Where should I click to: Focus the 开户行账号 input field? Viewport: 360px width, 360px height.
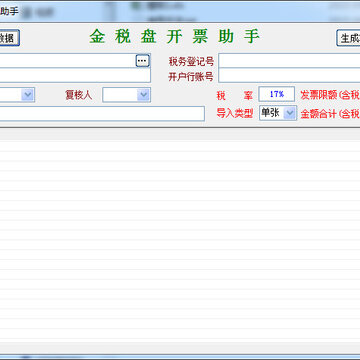(289, 76)
